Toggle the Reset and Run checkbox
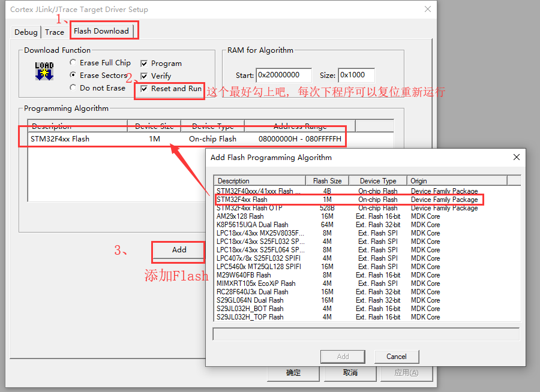The image size is (540, 392). (171, 89)
